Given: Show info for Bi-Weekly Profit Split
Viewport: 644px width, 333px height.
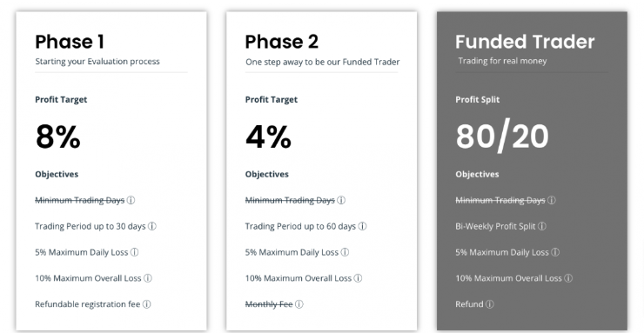Looking at the screenshot, I should pyautogui.click(x=541, y=226).
